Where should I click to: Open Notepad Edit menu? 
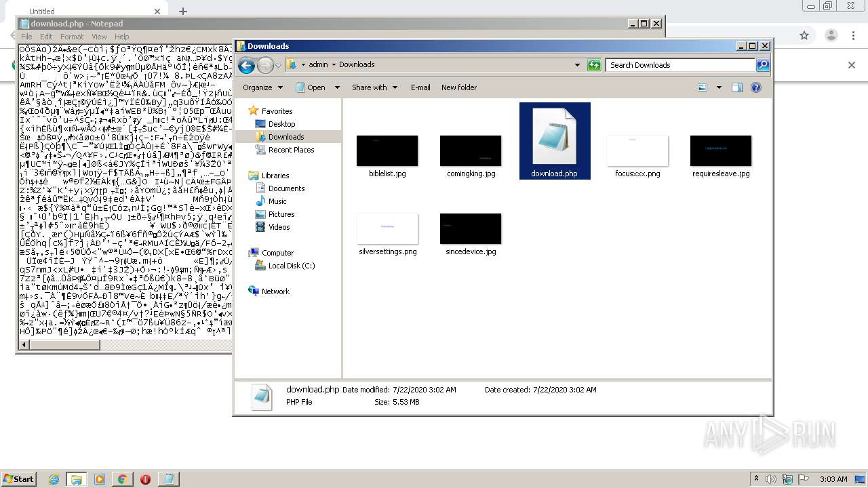coord(46,37)
